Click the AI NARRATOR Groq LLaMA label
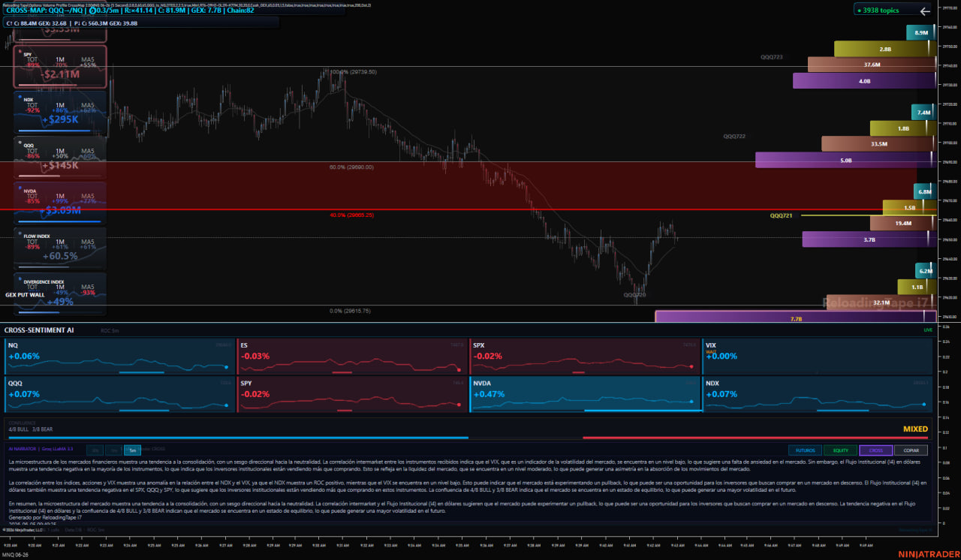Viewport: 961px width, 560px height. point(41,448)
